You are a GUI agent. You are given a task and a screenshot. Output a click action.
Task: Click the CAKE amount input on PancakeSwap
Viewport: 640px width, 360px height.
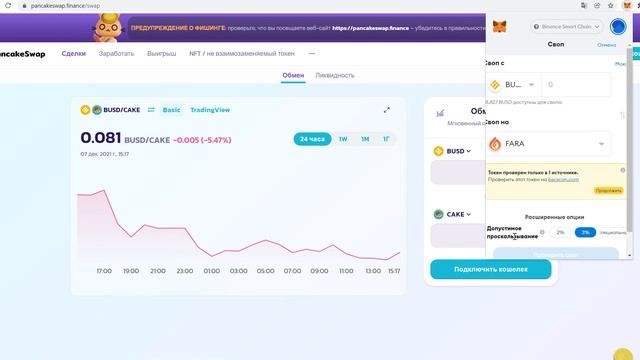[x=458, y=236]
